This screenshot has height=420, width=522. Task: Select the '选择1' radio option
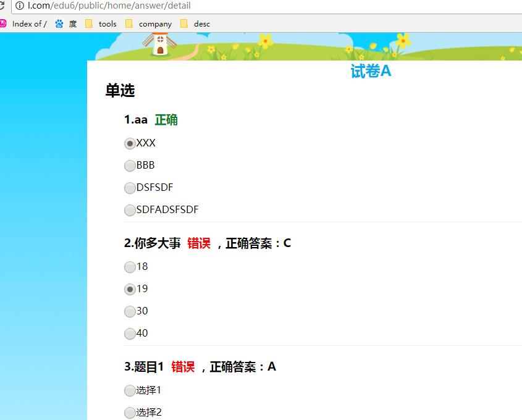[130, 390]
